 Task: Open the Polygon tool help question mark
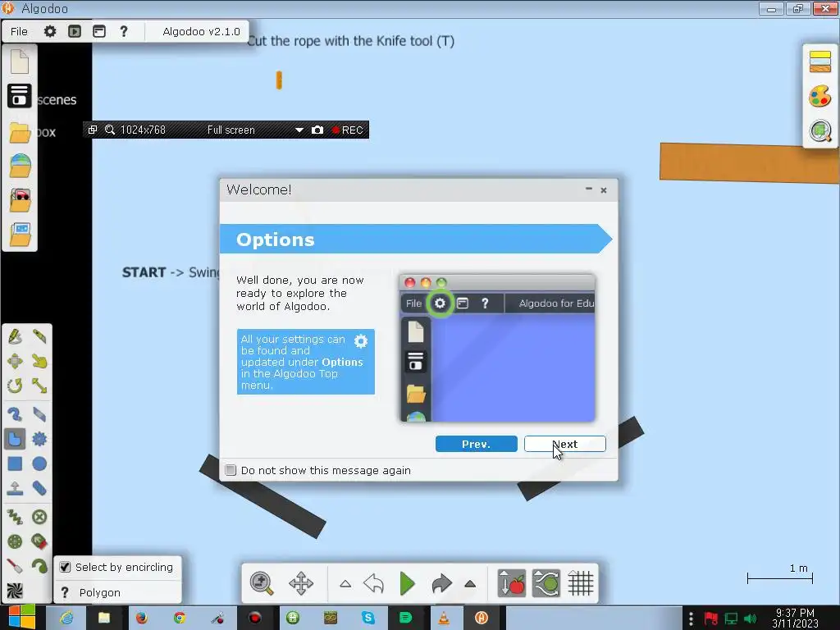[65, 592]
